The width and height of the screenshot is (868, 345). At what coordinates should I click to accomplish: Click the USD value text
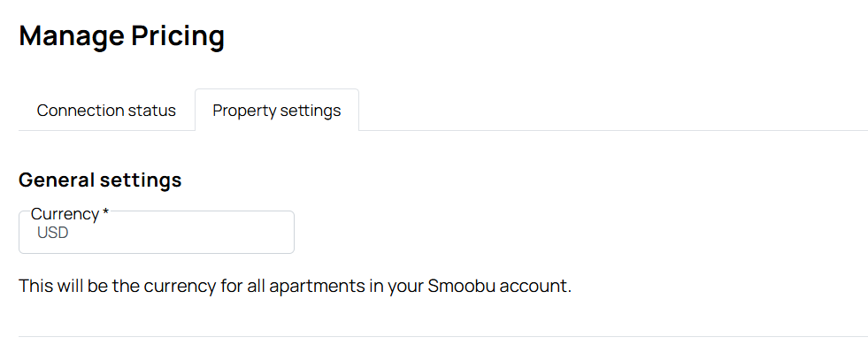[x=52, y=233]
